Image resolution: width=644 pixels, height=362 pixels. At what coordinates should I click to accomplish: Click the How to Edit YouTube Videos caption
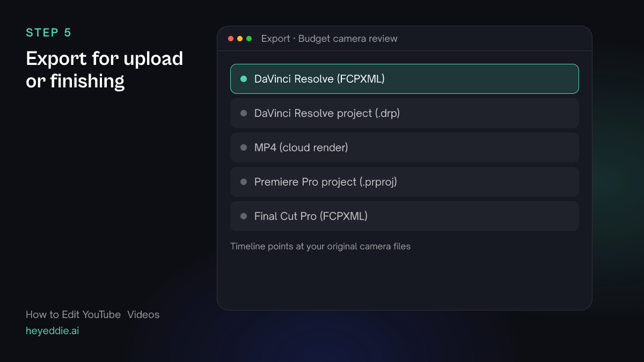click(93, 315)
